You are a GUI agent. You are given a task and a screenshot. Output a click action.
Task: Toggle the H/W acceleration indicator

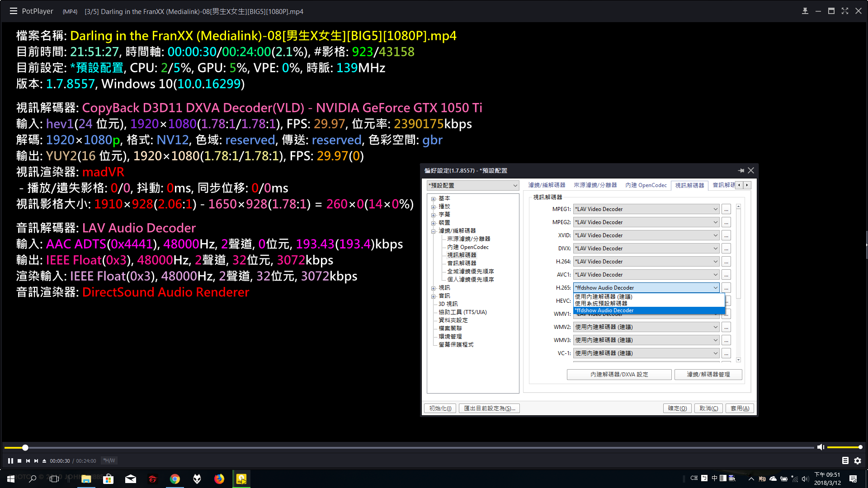pos(109,460)
